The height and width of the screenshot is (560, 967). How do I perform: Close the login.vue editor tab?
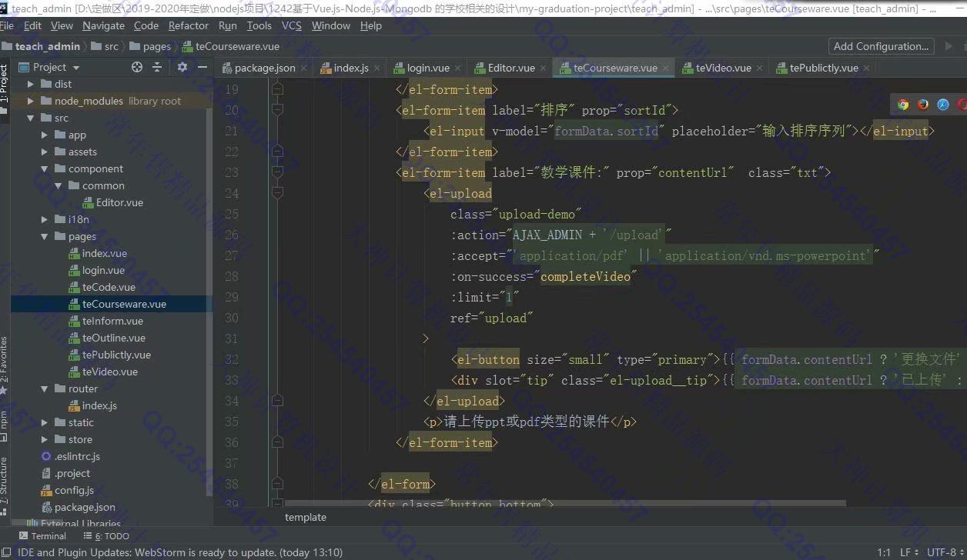[458, 68]
